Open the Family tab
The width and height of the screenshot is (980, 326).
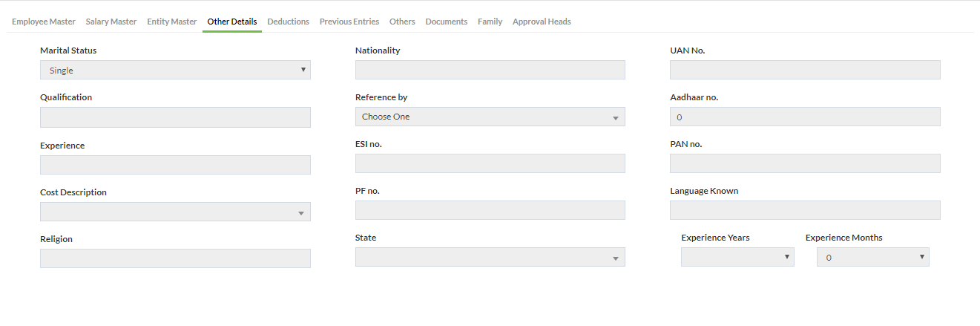point(490,22)
